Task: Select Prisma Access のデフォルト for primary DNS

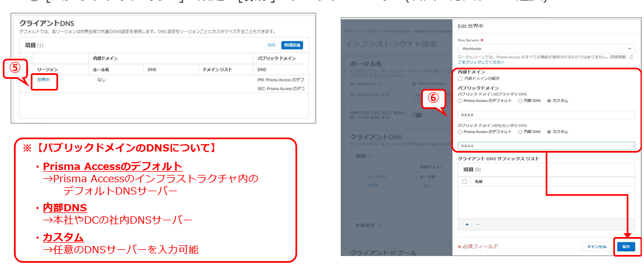Action: pos(460,101)
